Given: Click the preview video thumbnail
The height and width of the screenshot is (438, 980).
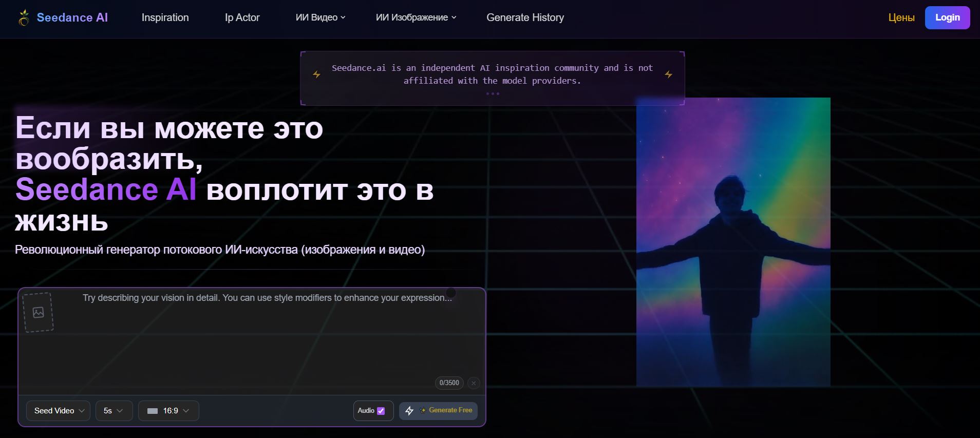Looking at the screenshot, I should [733, 242].
